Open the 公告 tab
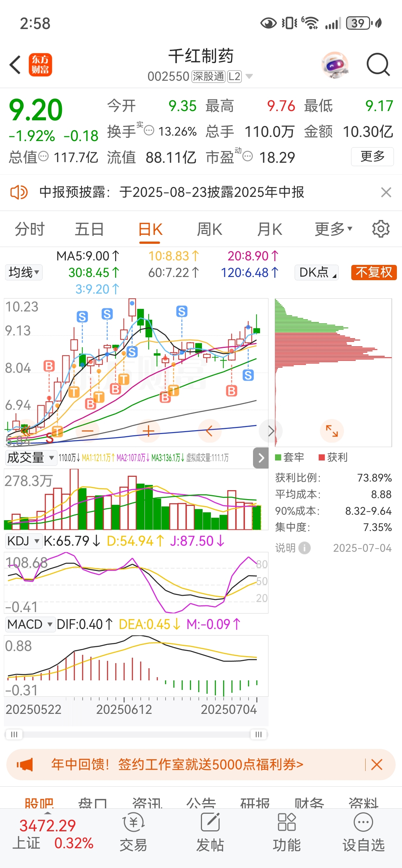This screenshot has width=402, height=868. click(x=201, y=802)
